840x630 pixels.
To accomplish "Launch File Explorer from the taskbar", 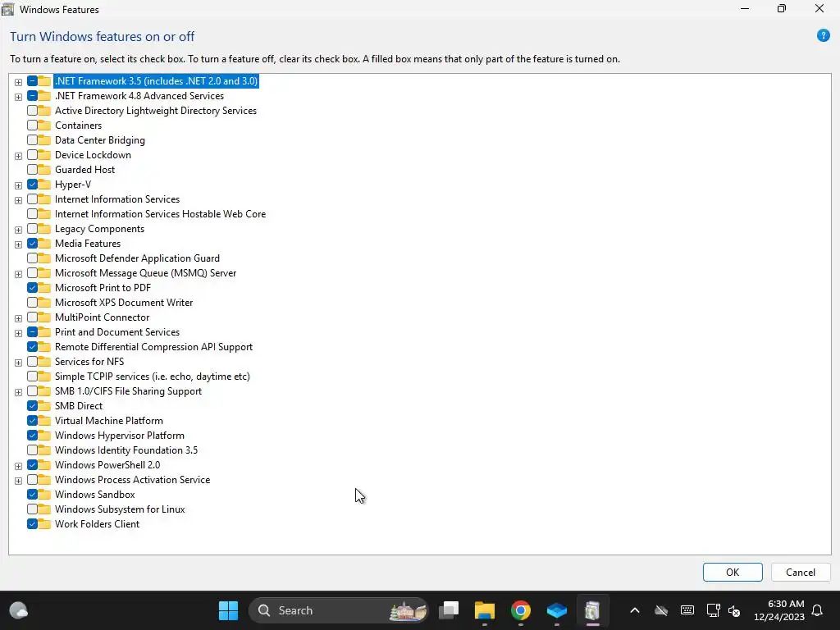I will [x=484, y=610].
